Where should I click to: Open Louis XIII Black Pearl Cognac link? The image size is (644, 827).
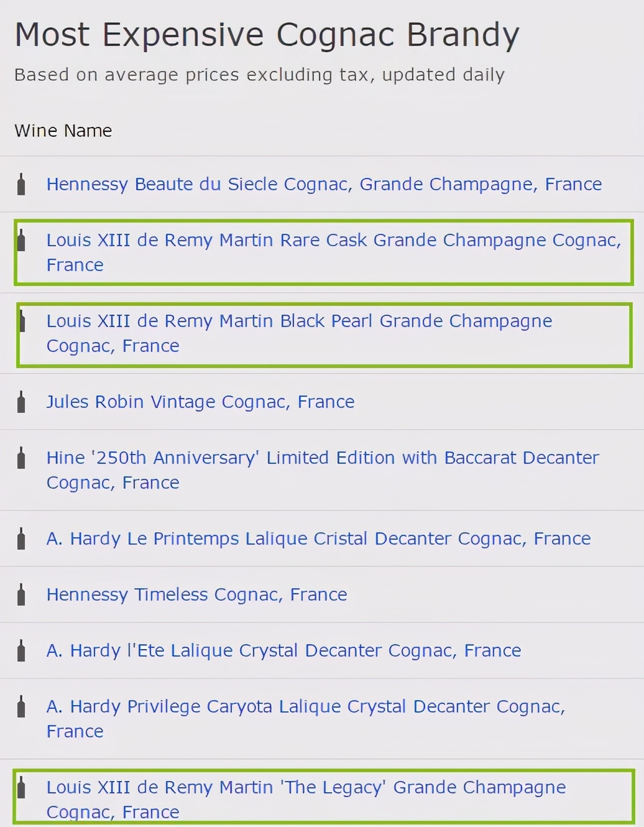point(299,333)
